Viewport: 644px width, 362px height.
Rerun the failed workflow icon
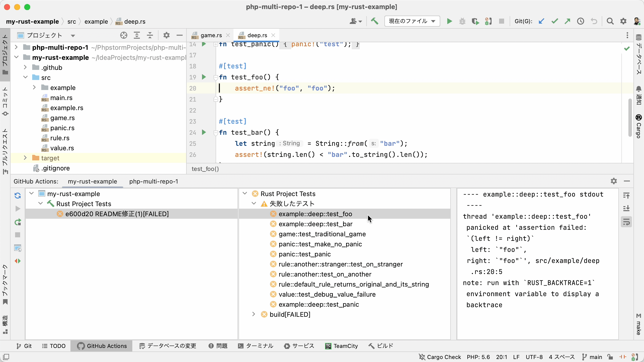[x=18, y=222]
